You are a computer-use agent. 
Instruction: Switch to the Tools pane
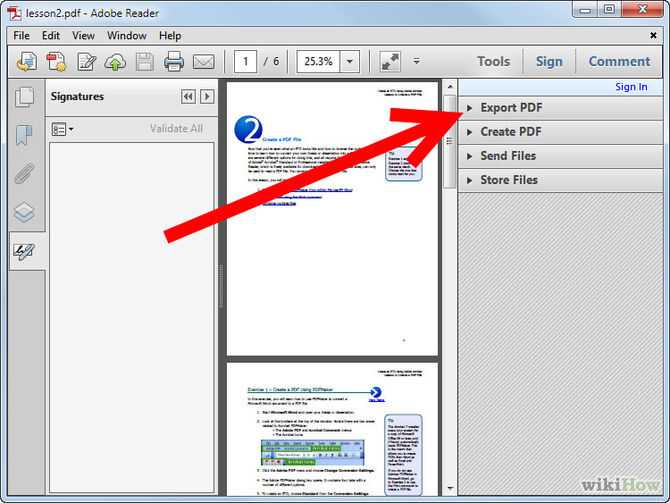click(494, 62)
